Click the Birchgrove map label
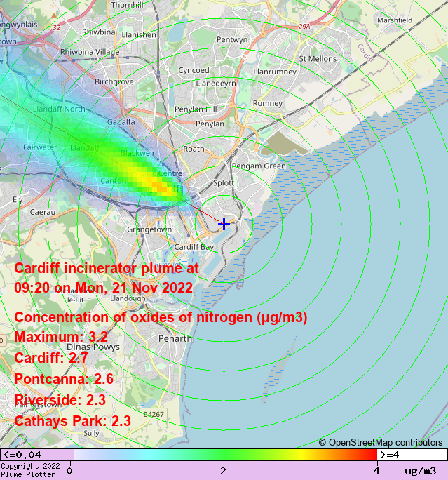Image resolution: width=448 pixels, height=480 pixels. [114, 81]
